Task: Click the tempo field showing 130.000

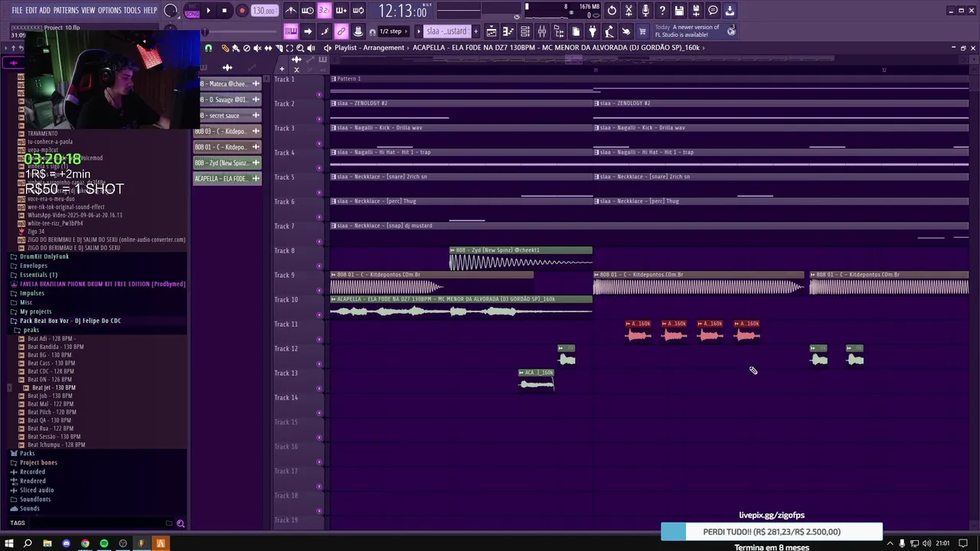Action: [x=264, y=11]
